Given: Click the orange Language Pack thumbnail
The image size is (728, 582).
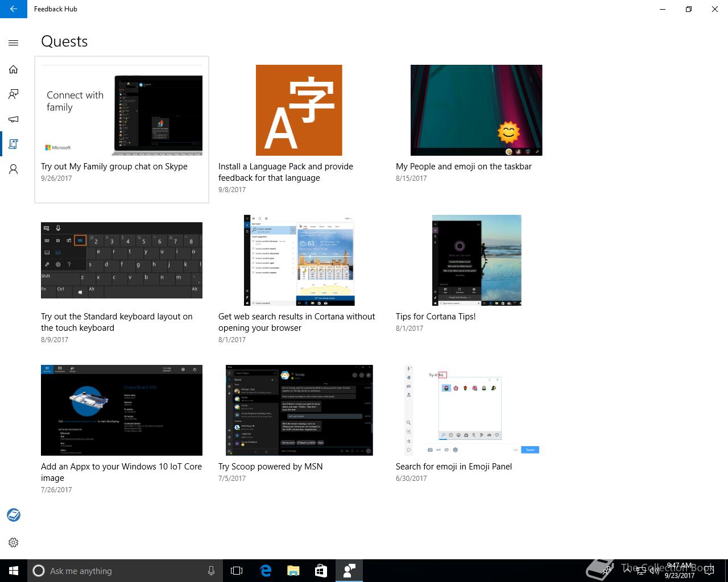Looking at the screenshot, I should coord(299,110).
